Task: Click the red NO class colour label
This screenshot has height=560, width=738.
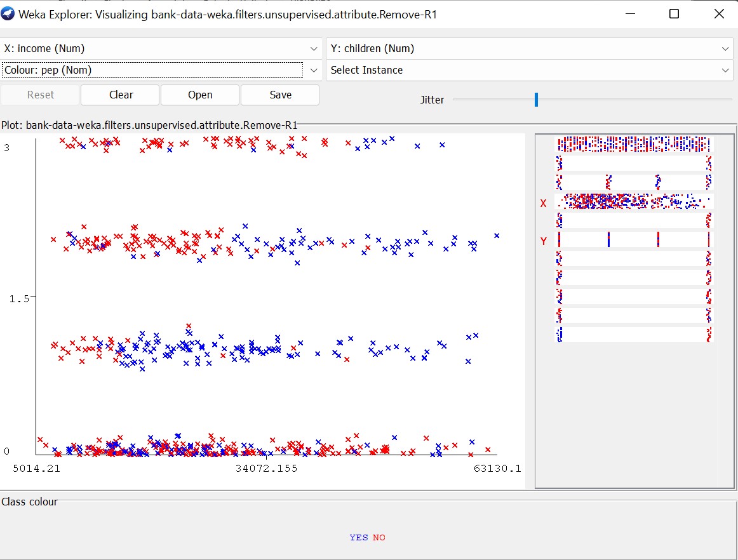Action: pos(379,538)
